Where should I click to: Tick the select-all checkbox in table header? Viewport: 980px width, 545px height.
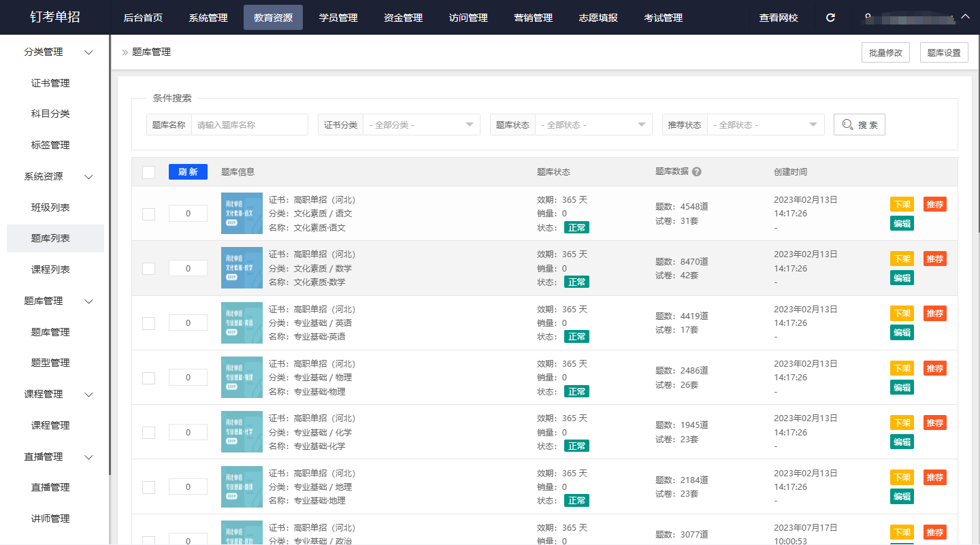pyautogui.click(x=148, y=172)
